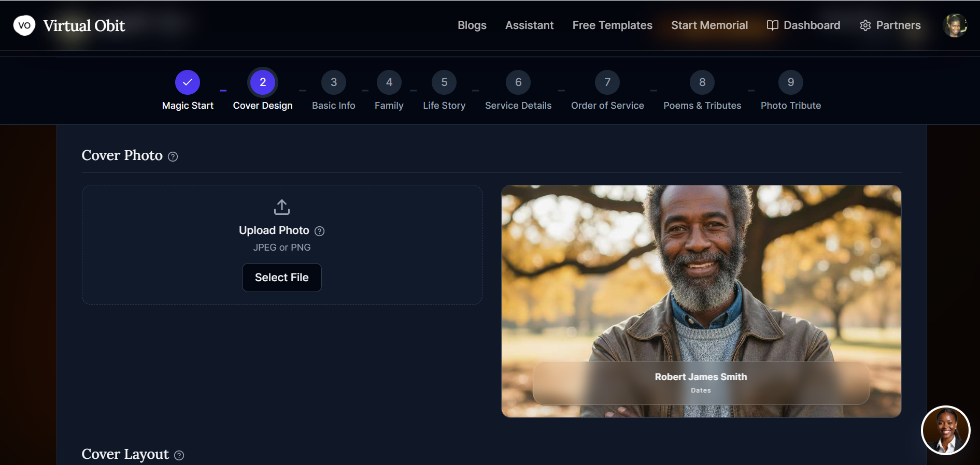Click the VO logo icon
Screen dimensions: 980x465
[24, 25]
